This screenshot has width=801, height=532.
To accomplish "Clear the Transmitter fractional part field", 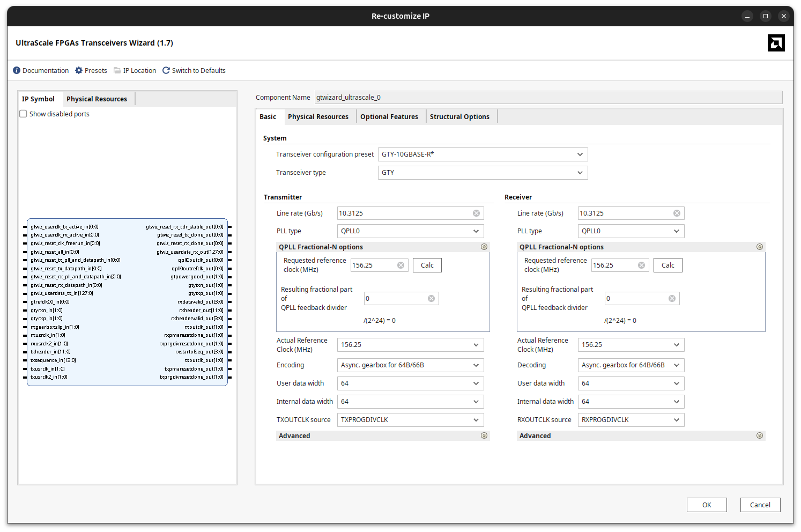I will tap(431, 298).
